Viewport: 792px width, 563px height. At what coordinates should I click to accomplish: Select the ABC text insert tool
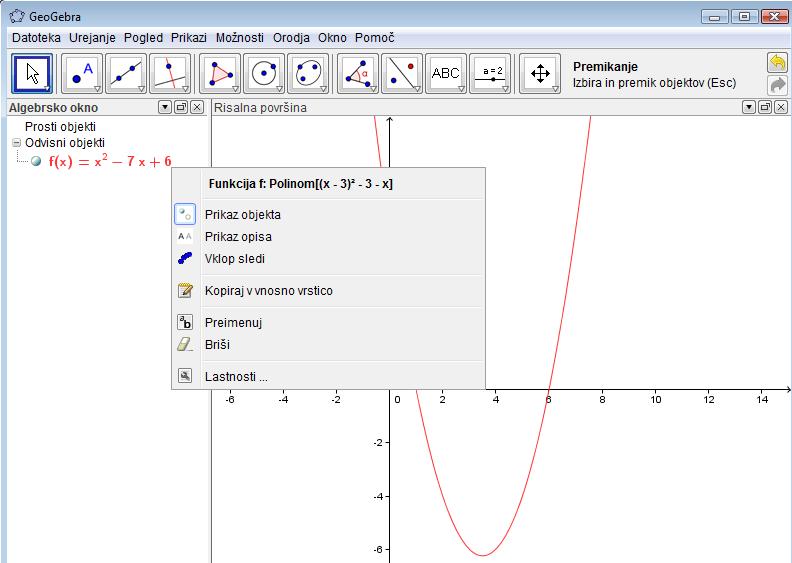(445, 74)
